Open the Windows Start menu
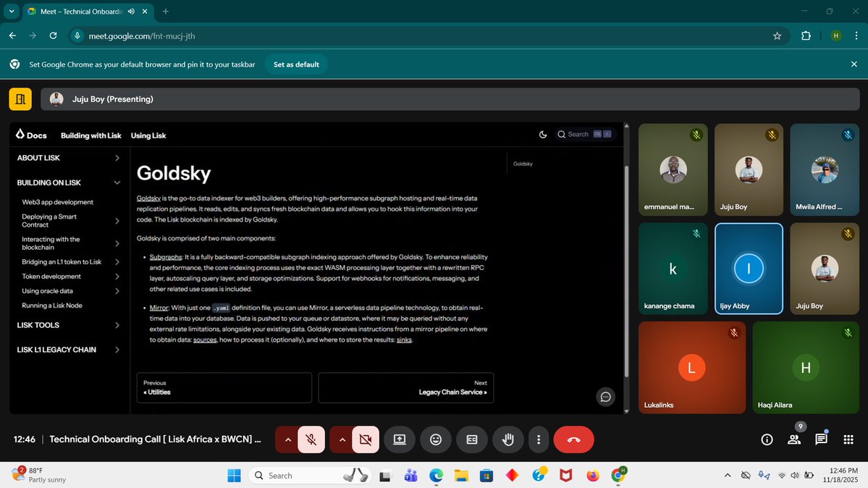Screen dimensions: 868x488 pyautogui.click(x=234, y=475)
